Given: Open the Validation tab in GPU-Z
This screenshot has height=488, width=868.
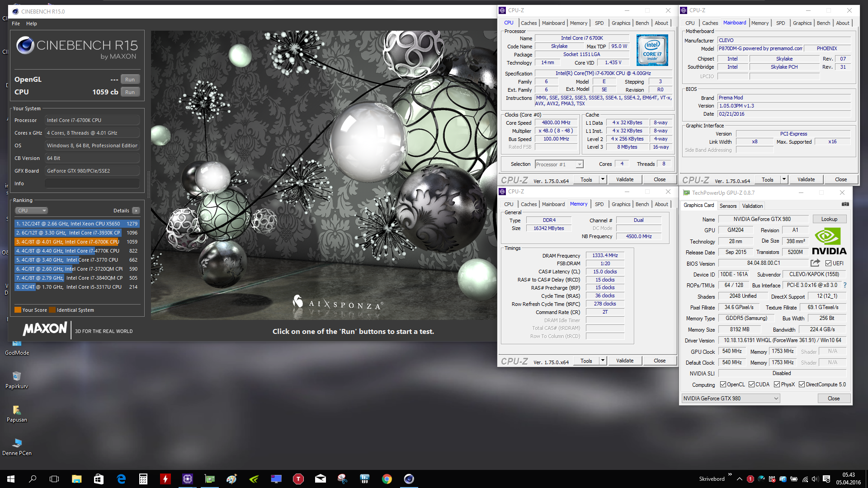Looking at the screenshot, I should coord(752,206).
